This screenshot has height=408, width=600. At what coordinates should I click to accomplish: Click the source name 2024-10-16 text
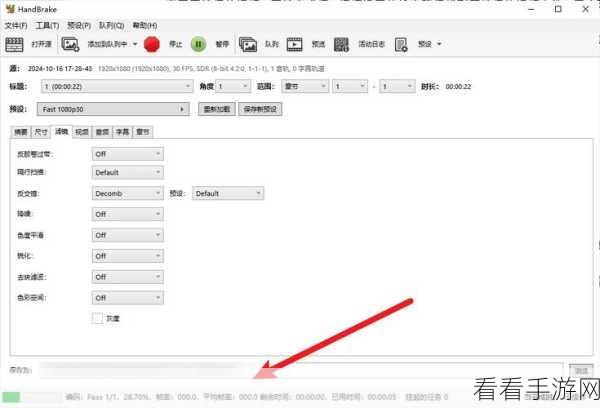[60, 69]
